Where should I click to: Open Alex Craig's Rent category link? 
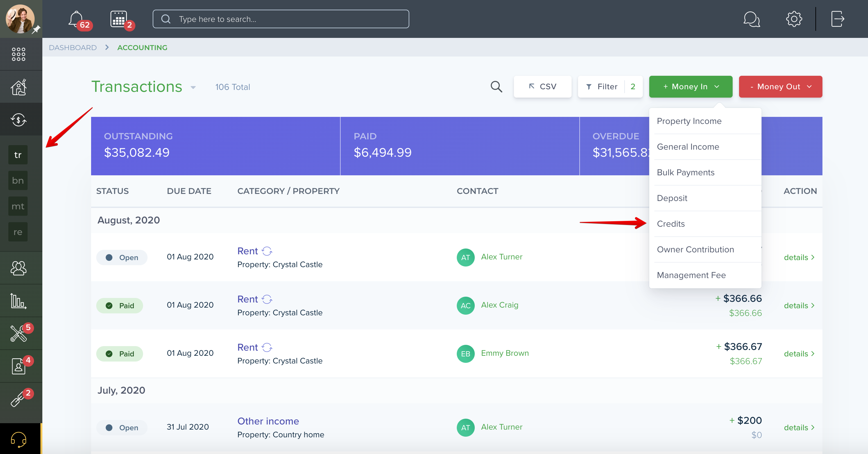click(x=247, y=299)
